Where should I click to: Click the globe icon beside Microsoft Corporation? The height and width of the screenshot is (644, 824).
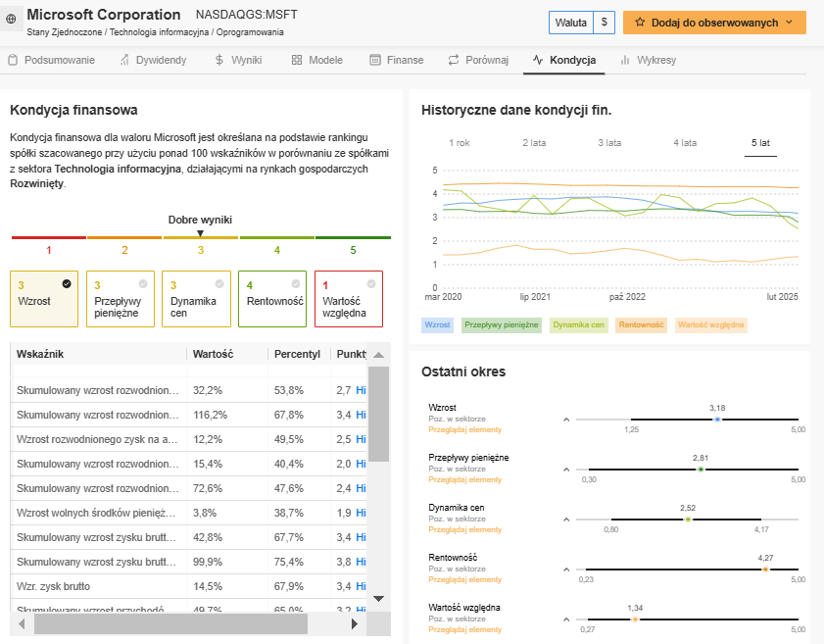tap(11, 20)
